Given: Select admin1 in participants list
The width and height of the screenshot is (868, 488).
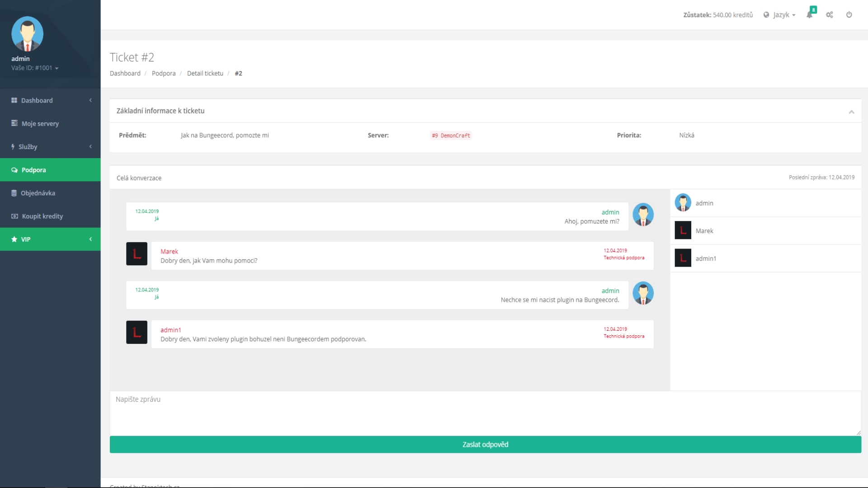Looking at the screenshot, I should (705, 258).
